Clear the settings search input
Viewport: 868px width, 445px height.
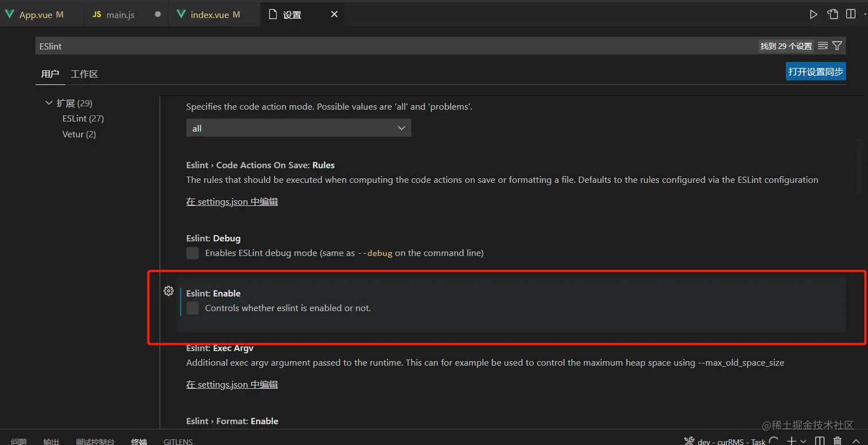point(823,46)
